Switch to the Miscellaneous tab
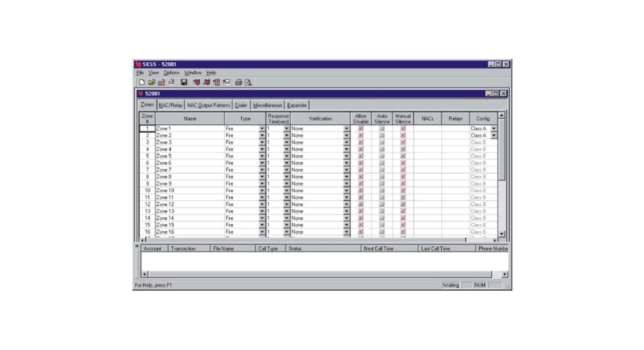 (268, 105)
